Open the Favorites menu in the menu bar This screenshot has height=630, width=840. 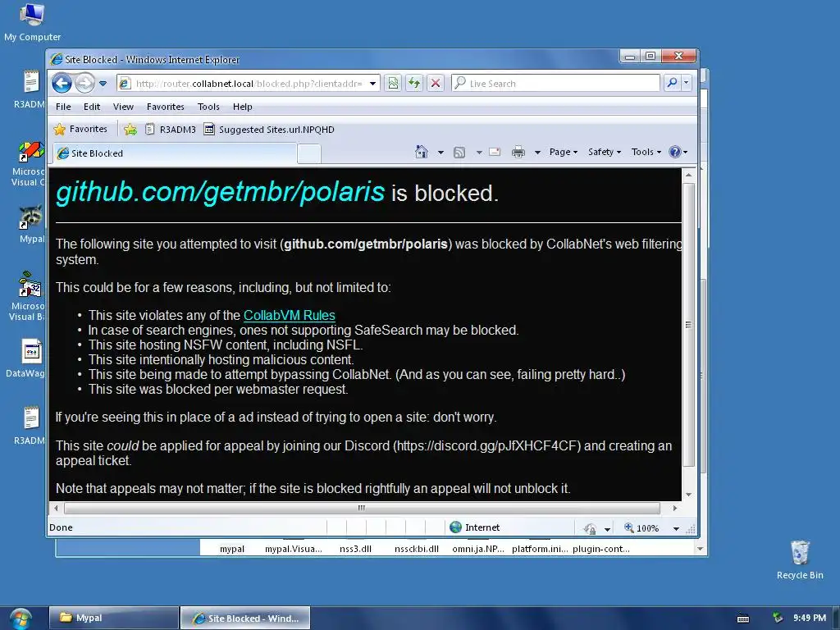coord(166,107)
